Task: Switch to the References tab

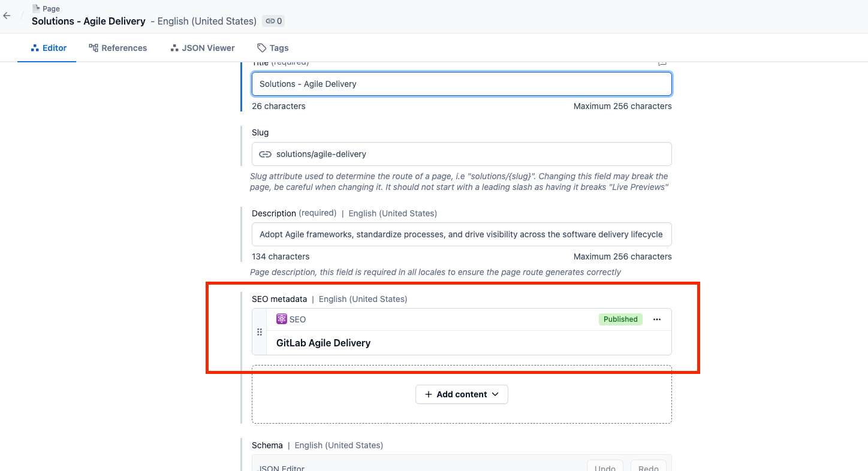Action: pos(117,48)
